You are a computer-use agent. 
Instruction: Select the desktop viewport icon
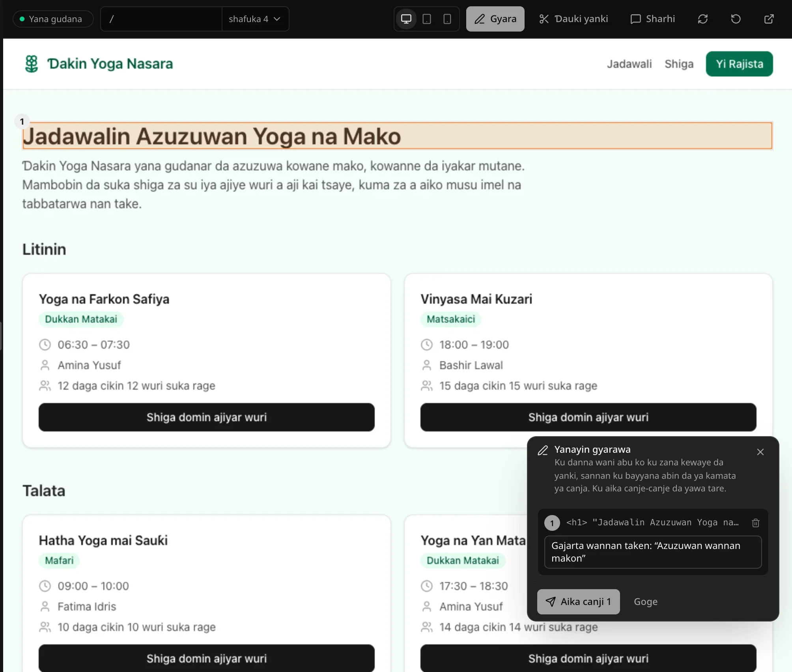tap(406, 19)
